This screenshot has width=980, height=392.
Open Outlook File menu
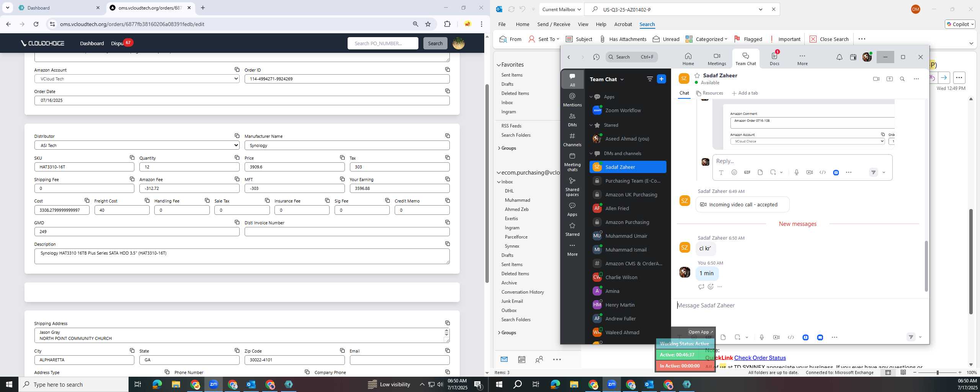(x=502, y=24)
